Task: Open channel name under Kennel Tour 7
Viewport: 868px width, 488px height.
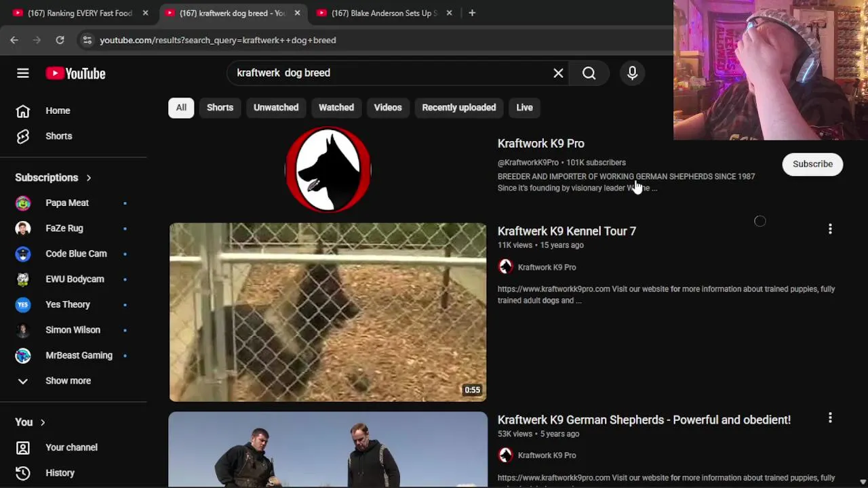Action: (x=547, y=267)
